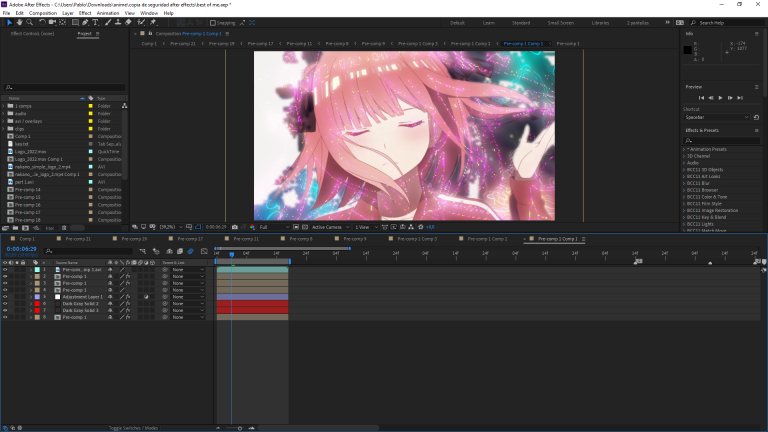
Task: Select the Clone Stamp tool
Action: 118,23
